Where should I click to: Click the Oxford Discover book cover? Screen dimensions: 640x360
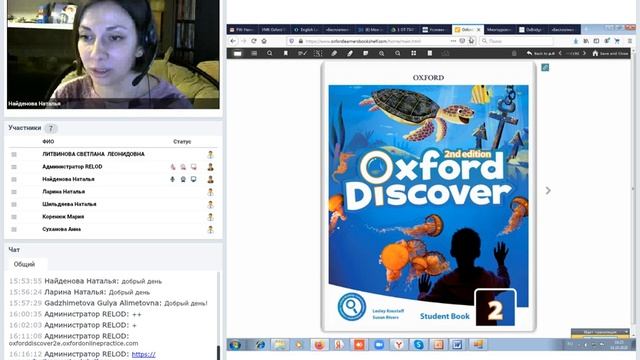pos(428,196)
